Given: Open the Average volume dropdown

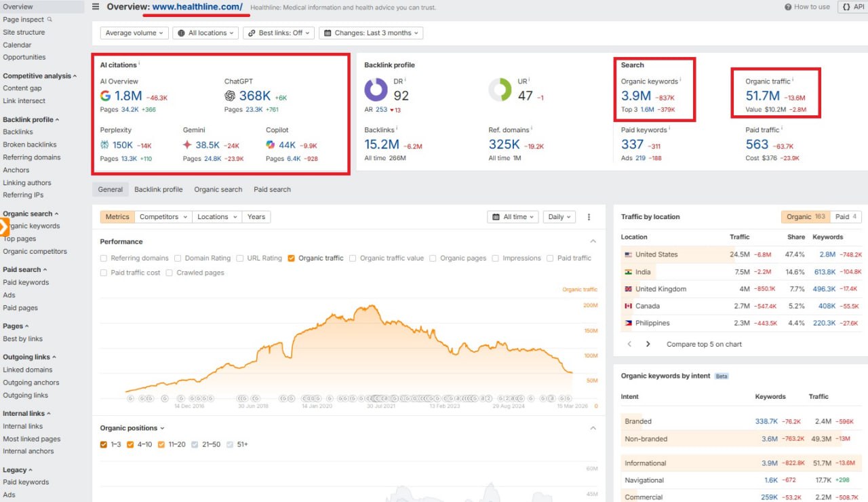Looking at the screenshot, I should point(134,33).
